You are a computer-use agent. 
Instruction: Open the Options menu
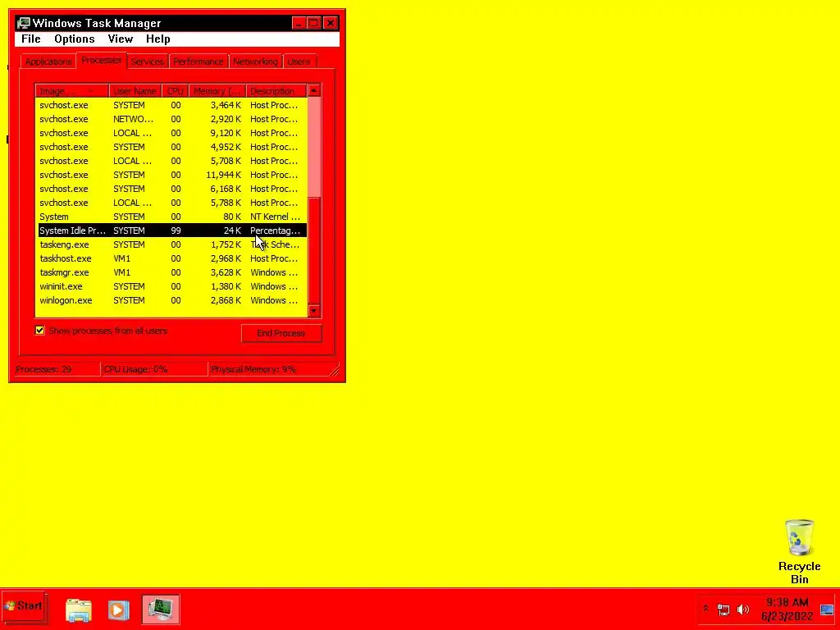click(x=75, y=39)
